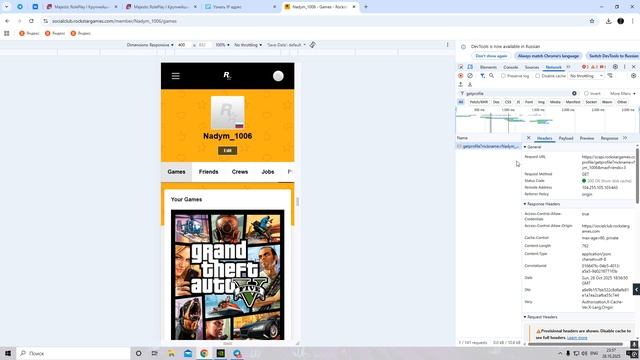Open the Jobs tab on the profile

268,172
